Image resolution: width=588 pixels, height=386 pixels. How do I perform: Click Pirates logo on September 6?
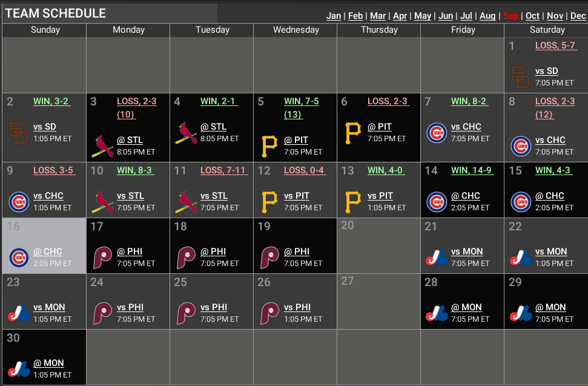pyautogui.click(x=353, y=133)
